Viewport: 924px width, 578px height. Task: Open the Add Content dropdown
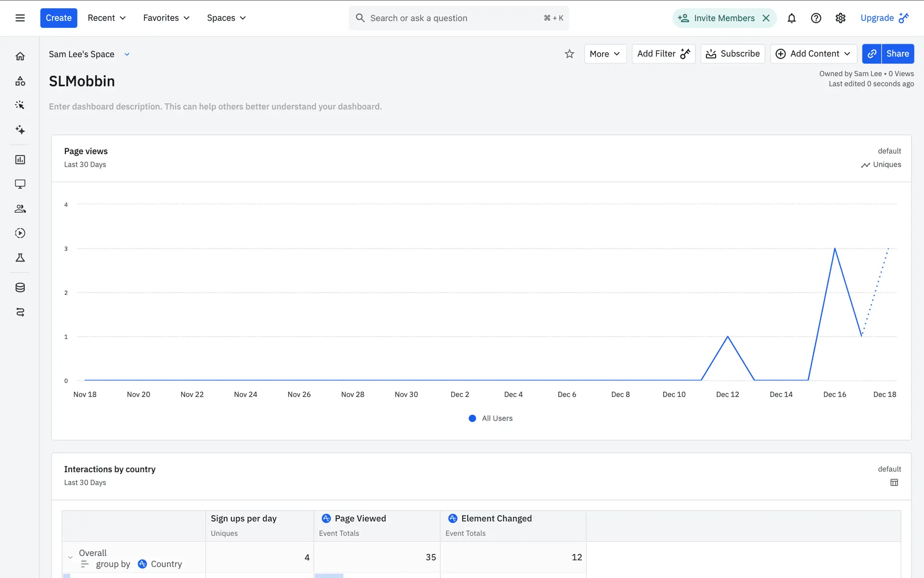pyautogui.click(x=813, y=54)
